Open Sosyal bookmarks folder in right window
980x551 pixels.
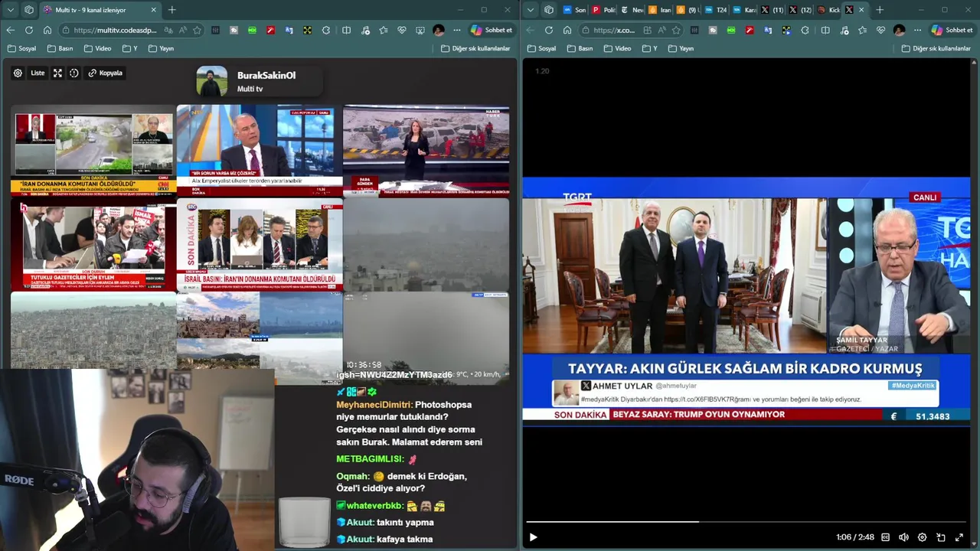coord(542,48)
